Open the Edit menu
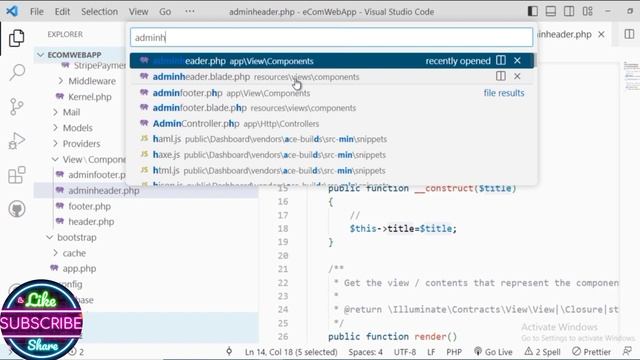640x360 pixels. click(62, 11)
